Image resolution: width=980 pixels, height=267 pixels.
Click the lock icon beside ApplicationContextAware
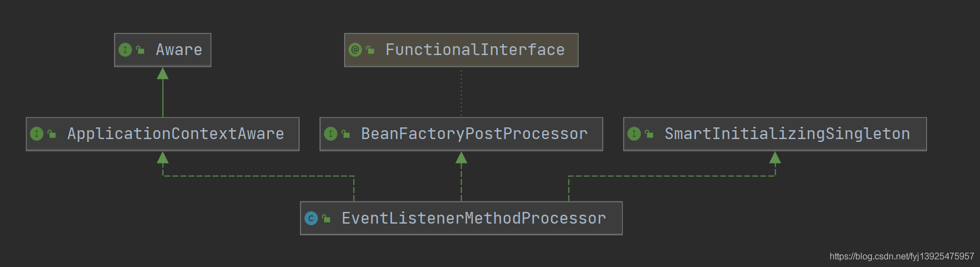click(x=52, y=134)
